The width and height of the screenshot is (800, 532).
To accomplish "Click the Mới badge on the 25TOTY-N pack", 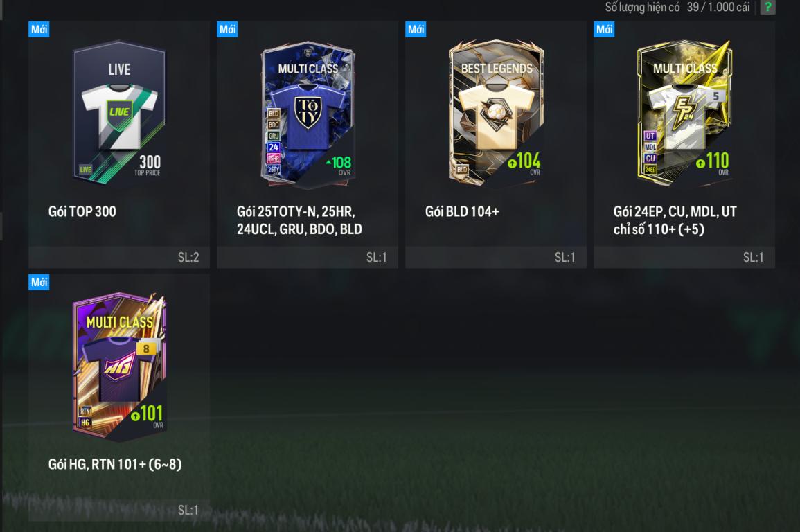I will click(228, 29).
